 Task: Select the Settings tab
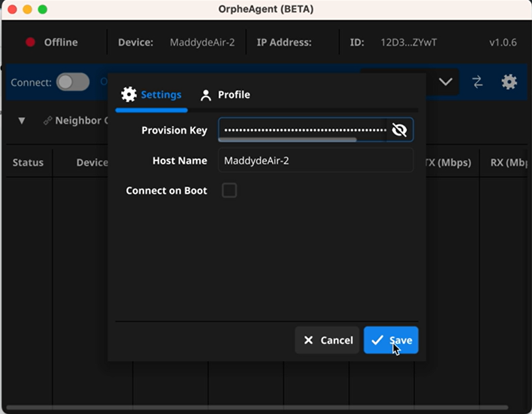pos(151,95)
